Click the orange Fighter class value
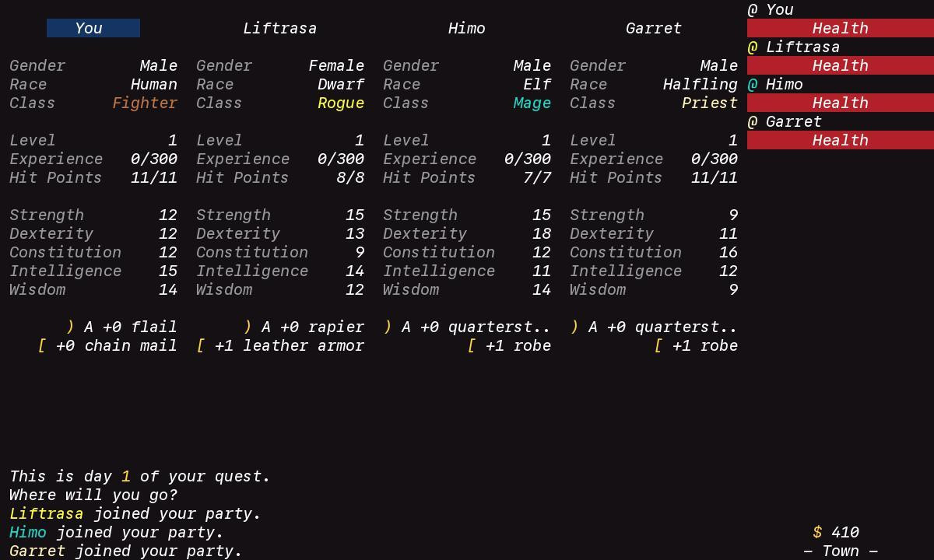The image size is (934, 560). coord(145,103)
